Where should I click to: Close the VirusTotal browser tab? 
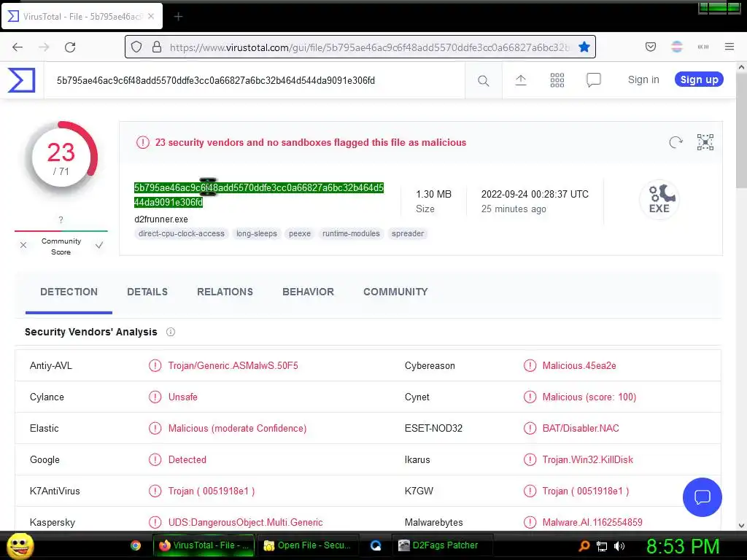pos(151,16)
